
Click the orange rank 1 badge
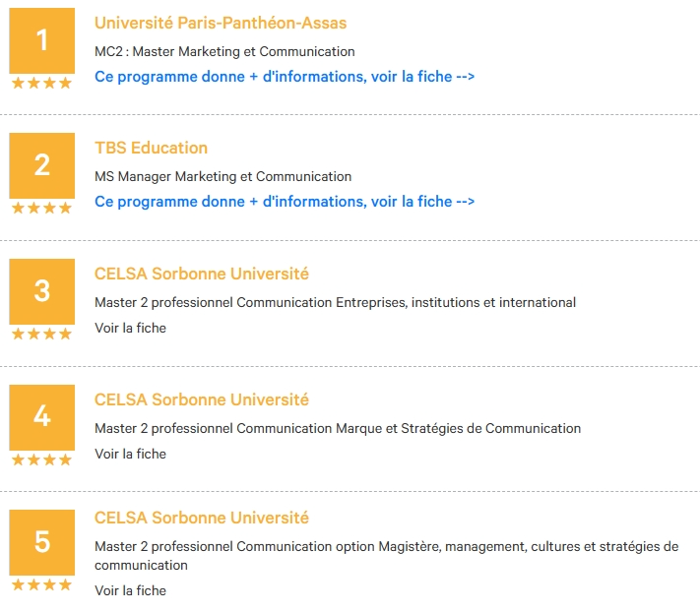[x=42, y=40]
